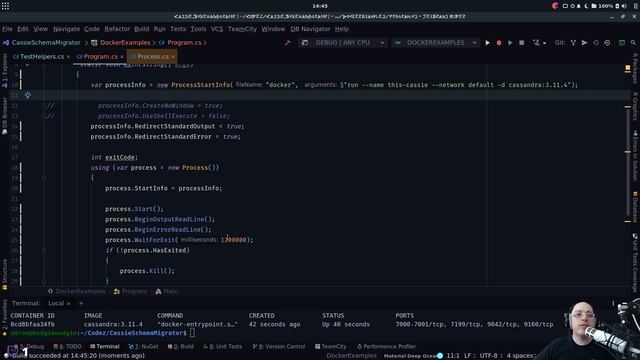Click the yellow inspection status indicator above the scrollbar
This screenshot has width=640, height=360.
click(628, 68)
